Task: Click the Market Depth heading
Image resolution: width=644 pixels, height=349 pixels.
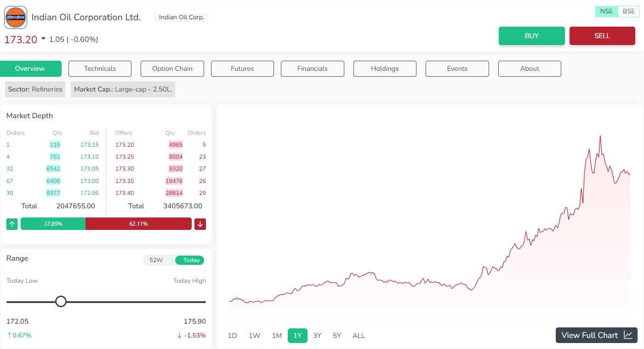Action: [x=29, y=116]
